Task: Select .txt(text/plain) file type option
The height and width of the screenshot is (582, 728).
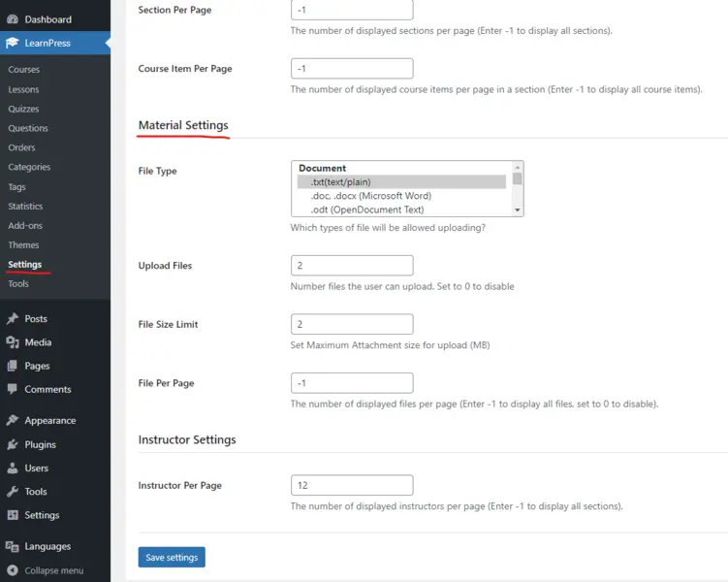Action: pos(401,182)
